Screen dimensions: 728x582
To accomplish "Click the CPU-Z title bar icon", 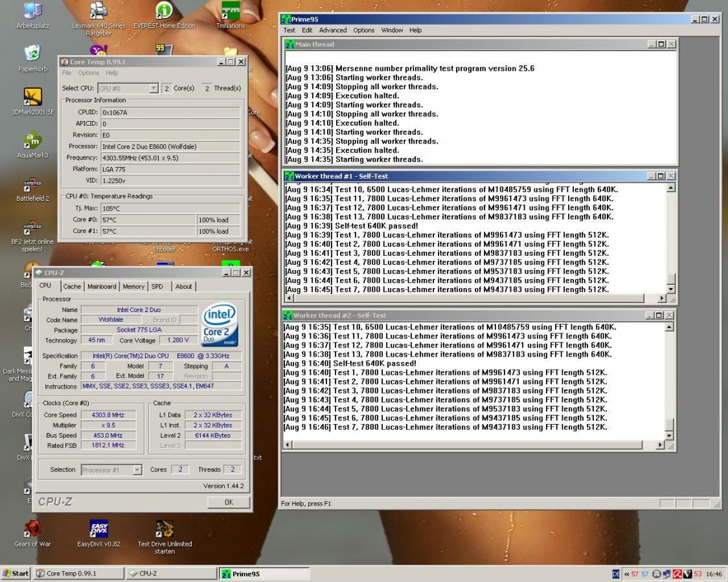I will pyautogui.click(x=39, y=273).
